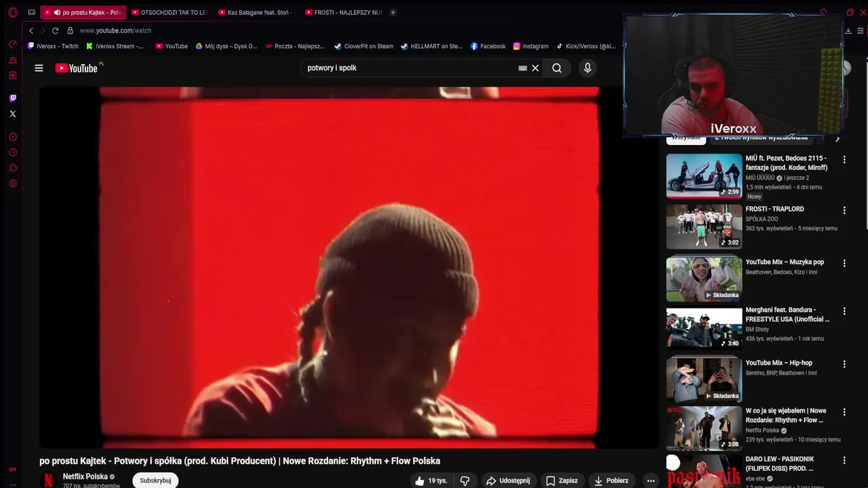Open the GX Mods icon in sidebar
Viewport: 868px width, 488px height.
click(12, 75)
